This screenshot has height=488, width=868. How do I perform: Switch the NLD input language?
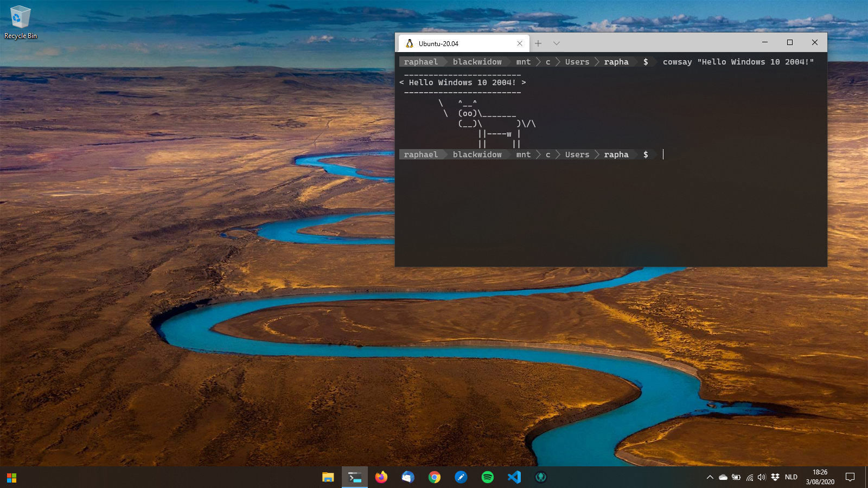[x=791, y=477]
